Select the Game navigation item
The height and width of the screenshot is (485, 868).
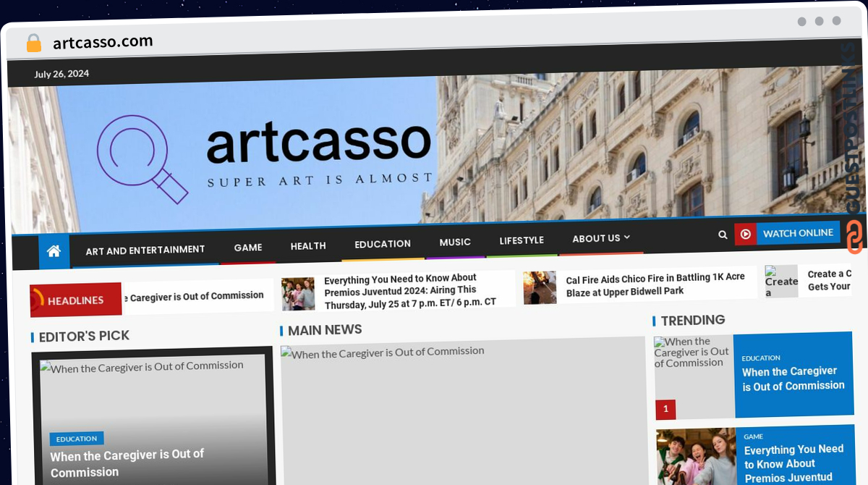click(x=248, y=248)
